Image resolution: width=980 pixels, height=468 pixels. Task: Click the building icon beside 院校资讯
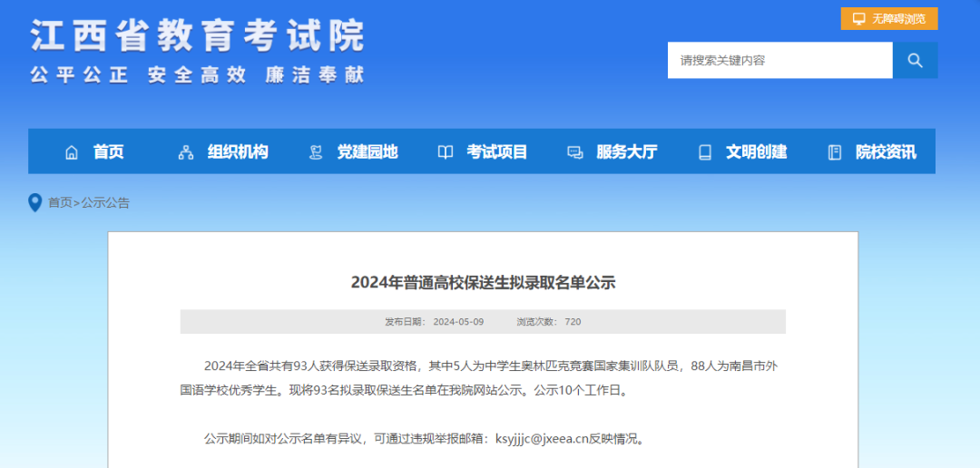coord(835,152)
